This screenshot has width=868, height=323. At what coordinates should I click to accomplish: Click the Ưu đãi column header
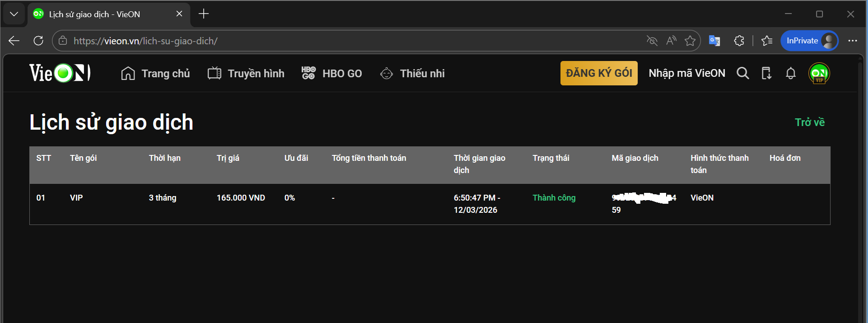point(296,158)
